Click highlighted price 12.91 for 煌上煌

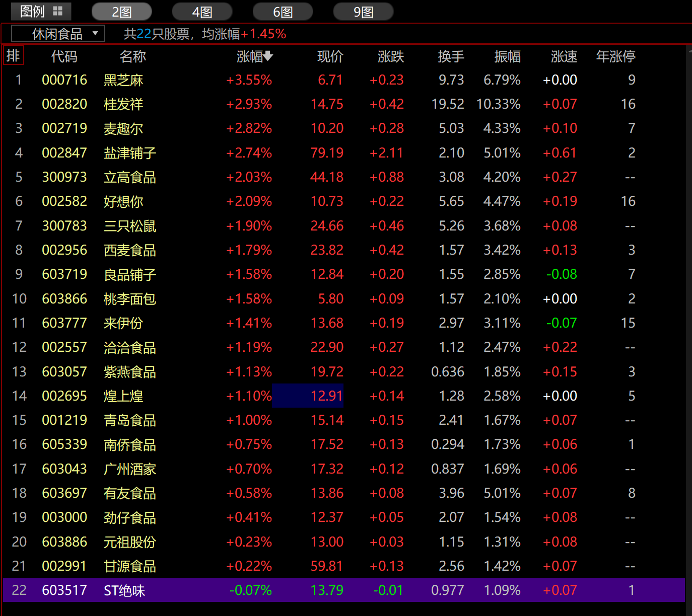click(x=308, y=396)
